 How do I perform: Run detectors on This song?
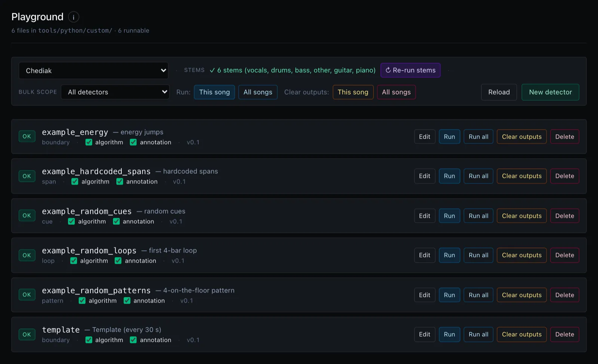coord(215,92)
